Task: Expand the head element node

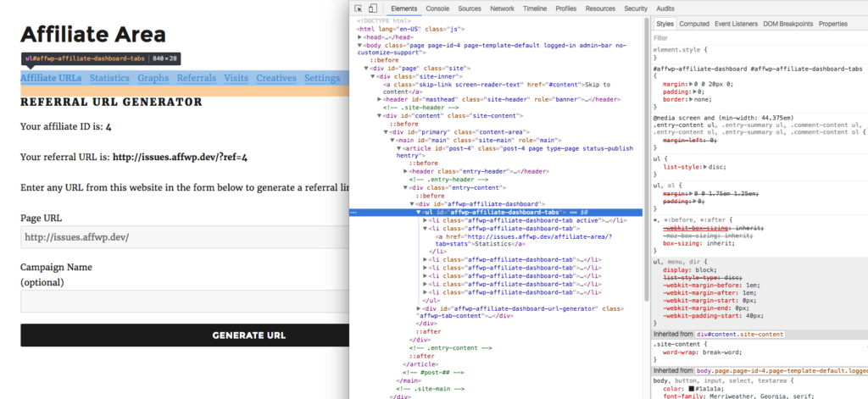Action: 360,37
